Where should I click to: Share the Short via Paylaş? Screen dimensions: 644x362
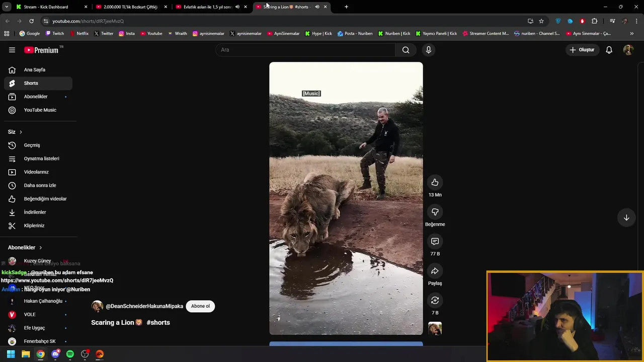point(435,271)
